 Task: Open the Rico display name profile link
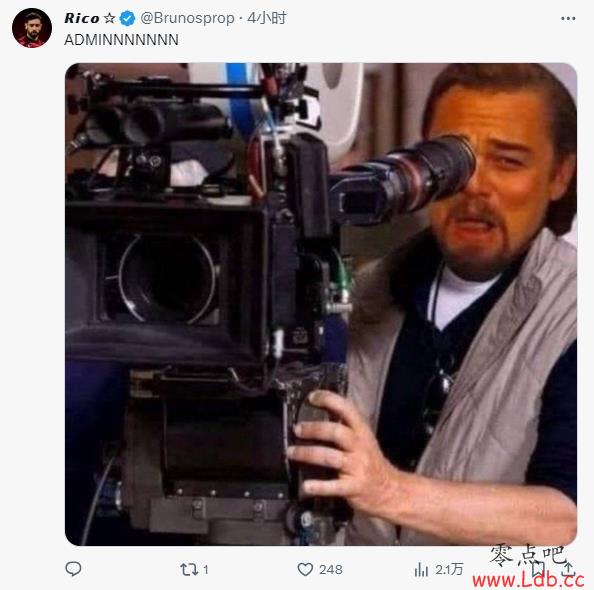[82, 18]
